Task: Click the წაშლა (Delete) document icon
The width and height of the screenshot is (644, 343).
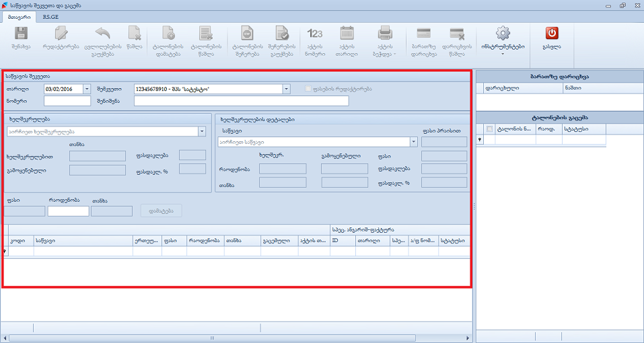Action: pos(135,33)
